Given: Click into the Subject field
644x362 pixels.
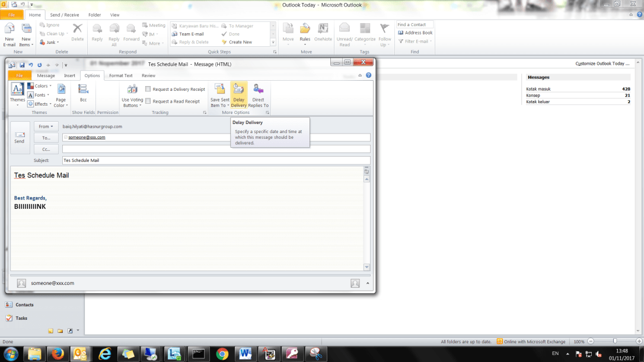Looking at the screenshot, I should click(216, 160).
